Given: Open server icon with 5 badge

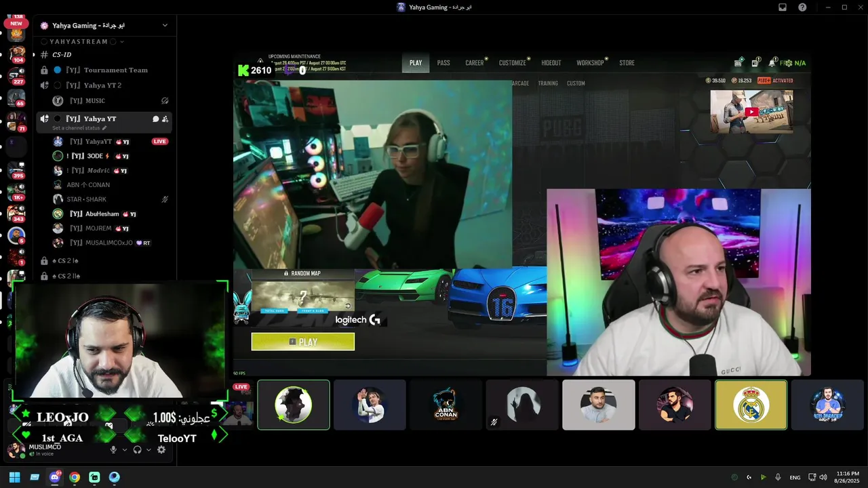Looking at the screenshot, I should click(16, 235).
